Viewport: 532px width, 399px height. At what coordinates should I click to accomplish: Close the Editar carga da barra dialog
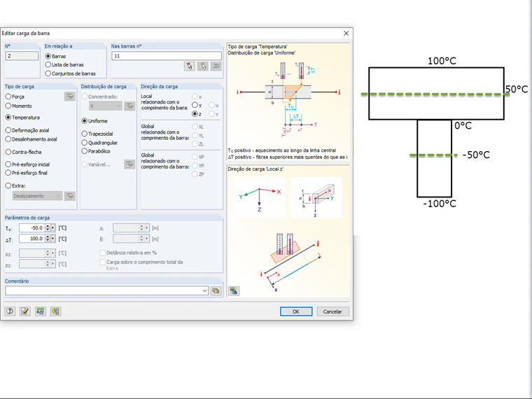[x=346, y=34]
